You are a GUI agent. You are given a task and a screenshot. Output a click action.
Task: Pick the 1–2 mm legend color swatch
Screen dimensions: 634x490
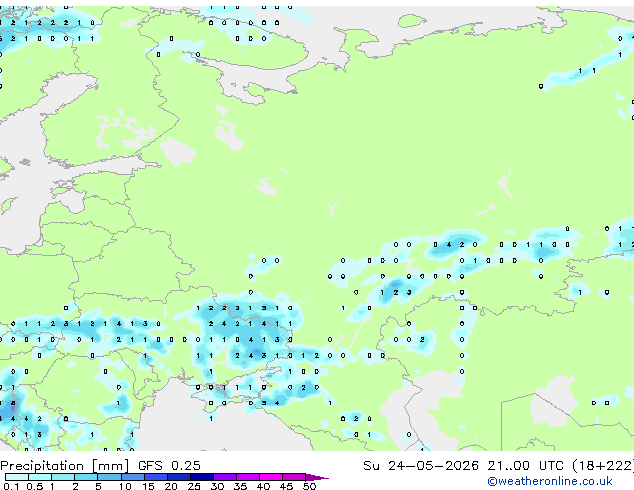(x=63, y=477)
